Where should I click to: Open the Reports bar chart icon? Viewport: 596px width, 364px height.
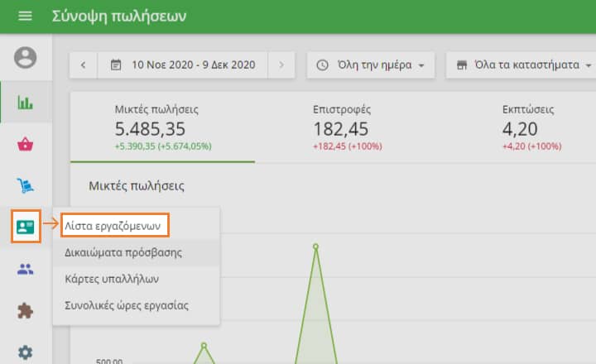[26, 103]
